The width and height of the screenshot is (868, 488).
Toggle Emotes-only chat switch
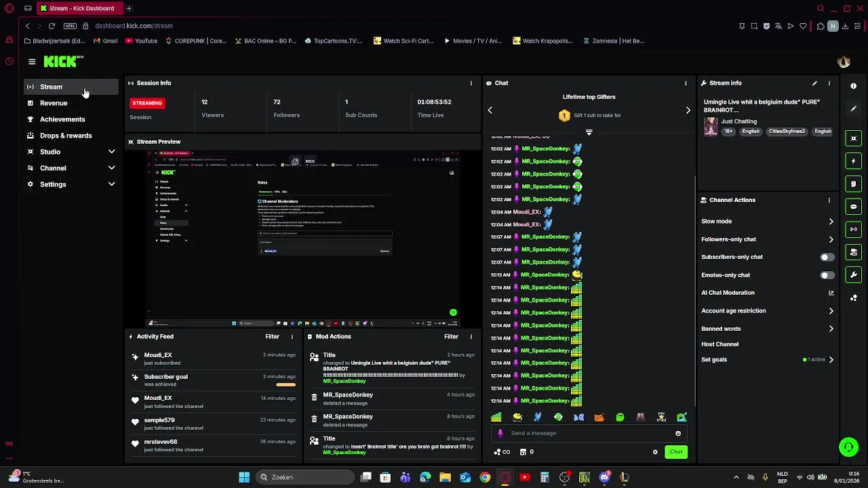point(827,275)
